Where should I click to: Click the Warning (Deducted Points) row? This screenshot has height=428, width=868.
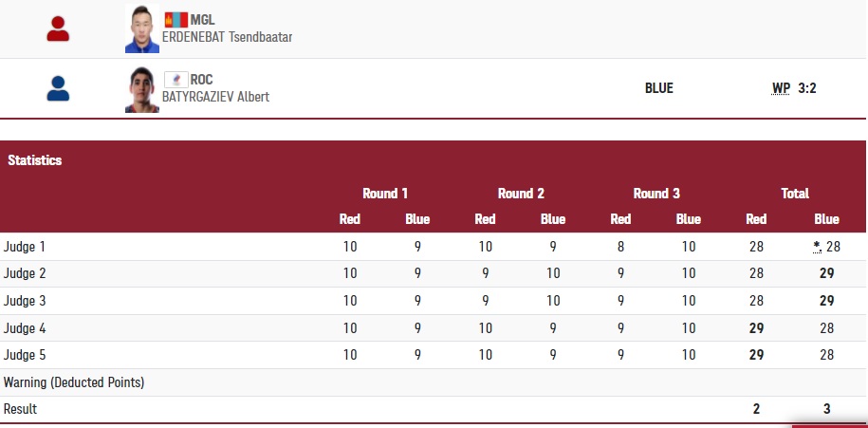[x=74, y=382]
